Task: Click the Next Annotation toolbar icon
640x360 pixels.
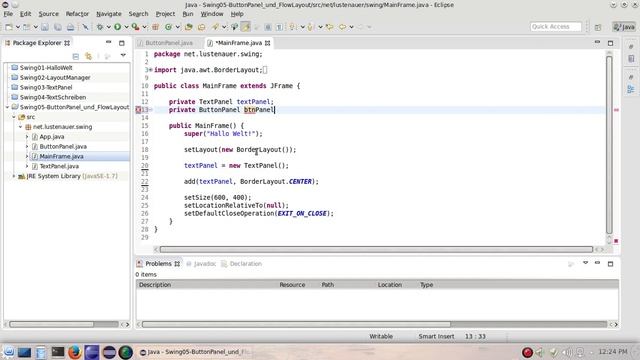Action: (292, 27)
